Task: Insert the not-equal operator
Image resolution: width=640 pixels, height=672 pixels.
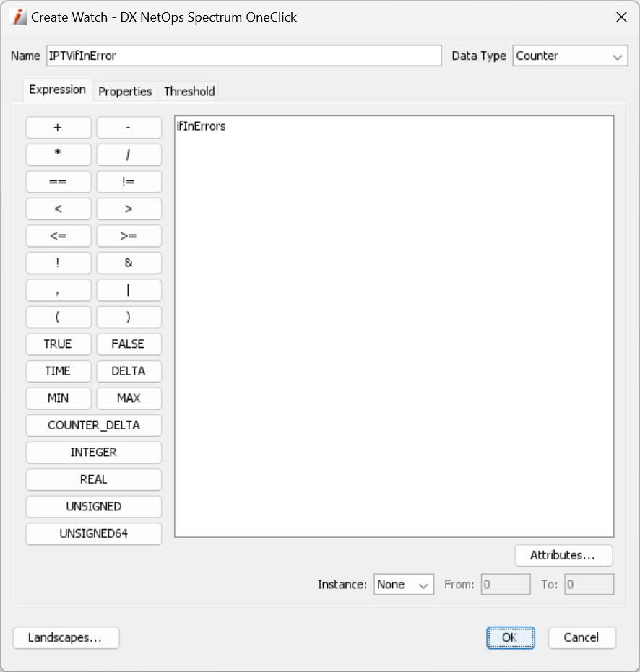Action: (129, 182)
